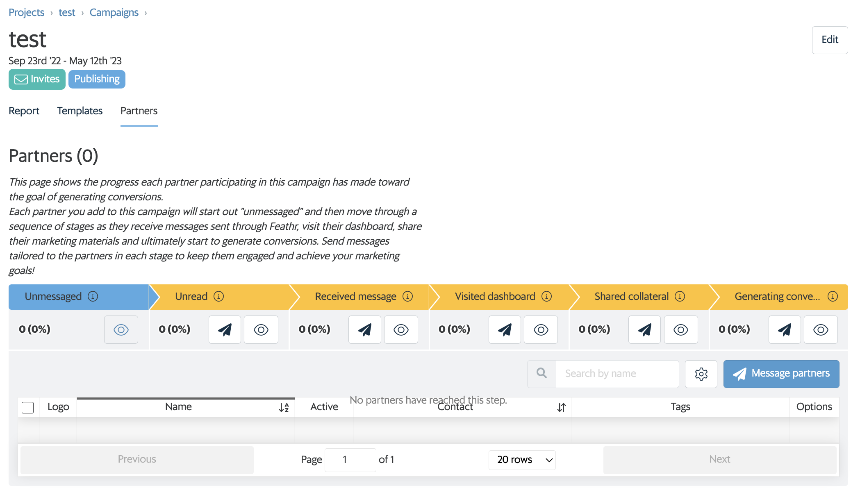Click the Next pagination button
This screenshot has height=504, width=860.
pyautogui.click(x=720, y=459)
